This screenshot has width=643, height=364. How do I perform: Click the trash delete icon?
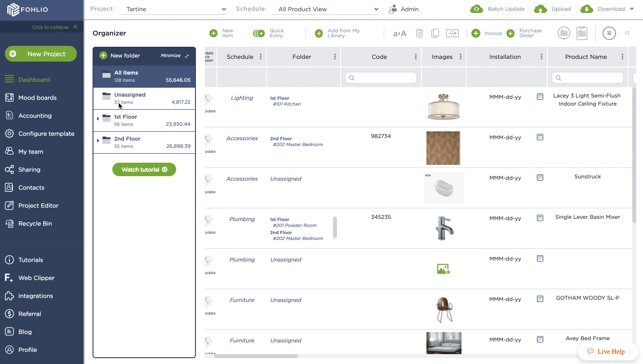coord(419,33)
